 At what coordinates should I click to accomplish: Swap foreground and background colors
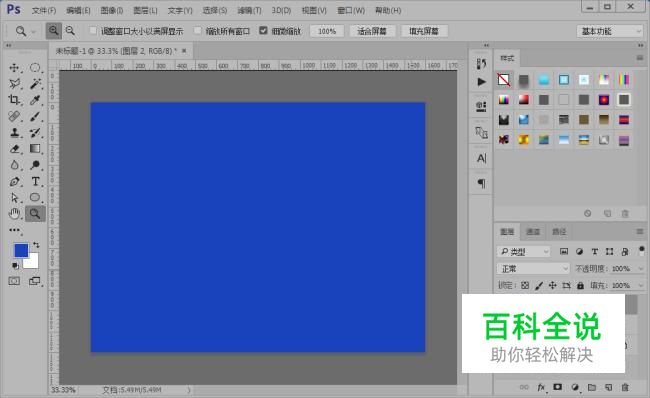pos(36,245)
